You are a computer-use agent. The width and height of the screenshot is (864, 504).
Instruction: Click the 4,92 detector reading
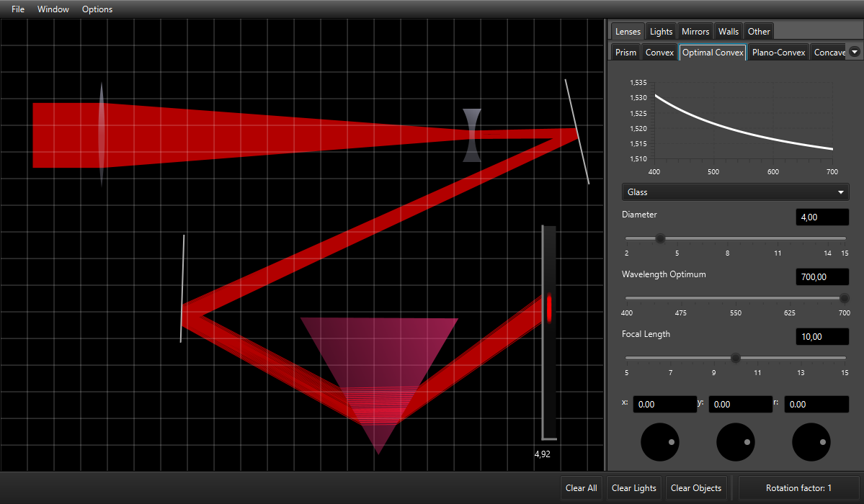[x=542, y=454]
